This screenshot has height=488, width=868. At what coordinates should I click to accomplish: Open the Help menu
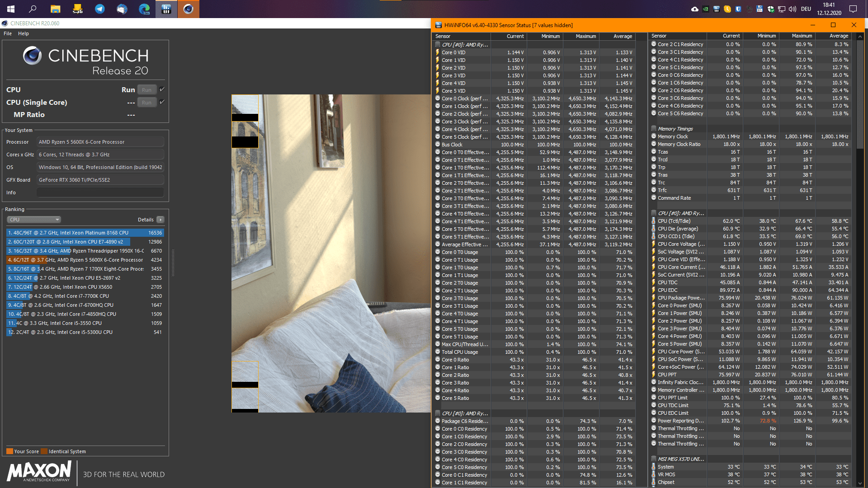[x=24, y=33]
